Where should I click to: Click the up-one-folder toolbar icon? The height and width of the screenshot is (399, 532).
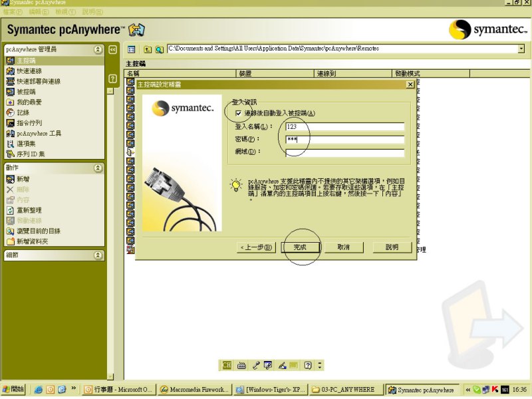(148, 49)
